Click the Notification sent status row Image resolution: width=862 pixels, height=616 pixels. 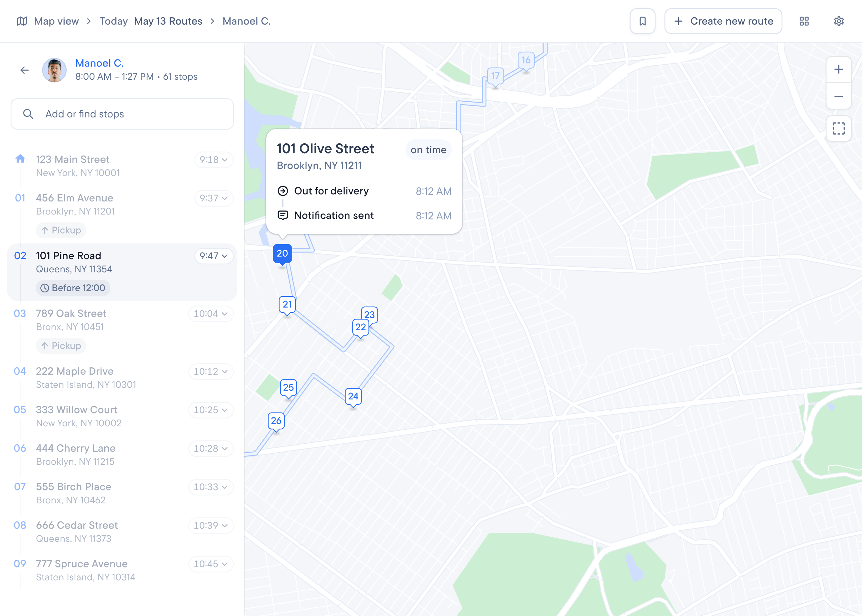pyautogui.click(x=364, y=215)
